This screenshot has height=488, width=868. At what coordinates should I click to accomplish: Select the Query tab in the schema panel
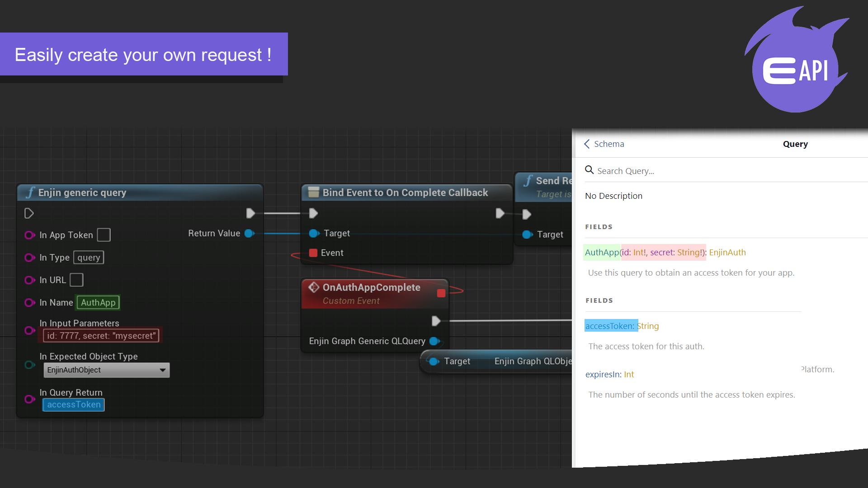[x=795, y=144]
